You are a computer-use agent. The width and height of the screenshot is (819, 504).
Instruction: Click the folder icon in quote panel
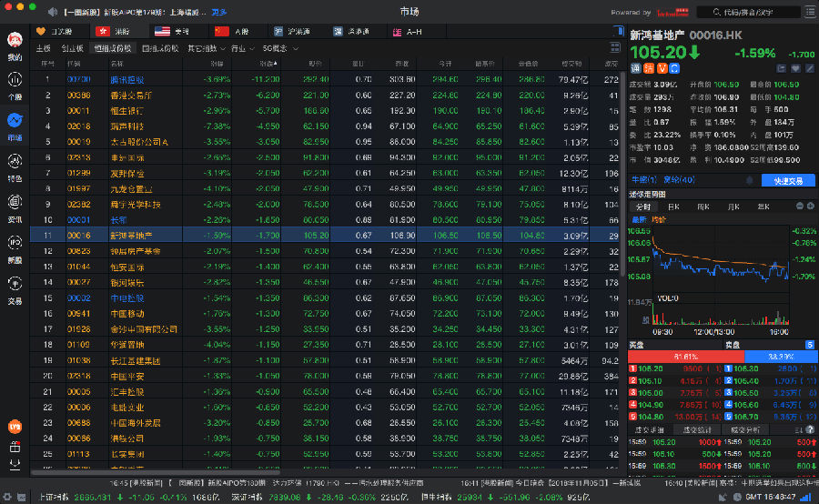point(782,68)
